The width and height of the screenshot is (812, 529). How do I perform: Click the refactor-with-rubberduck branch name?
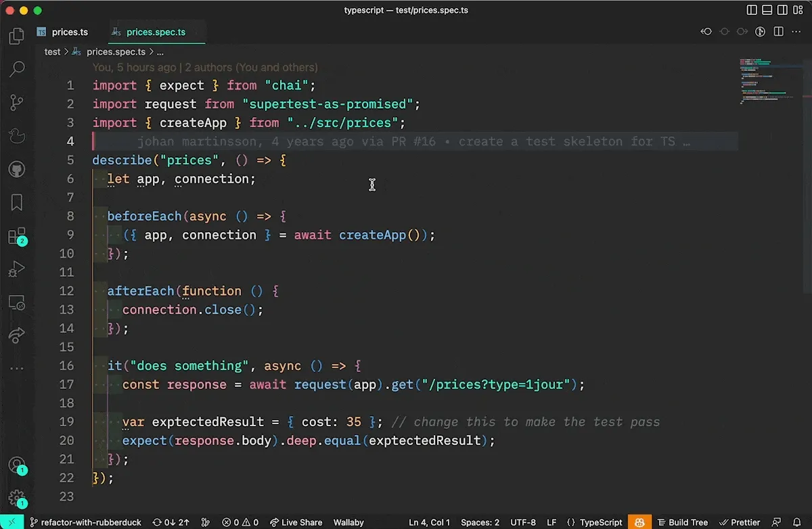pyautogui.click(x=91, y=522)
